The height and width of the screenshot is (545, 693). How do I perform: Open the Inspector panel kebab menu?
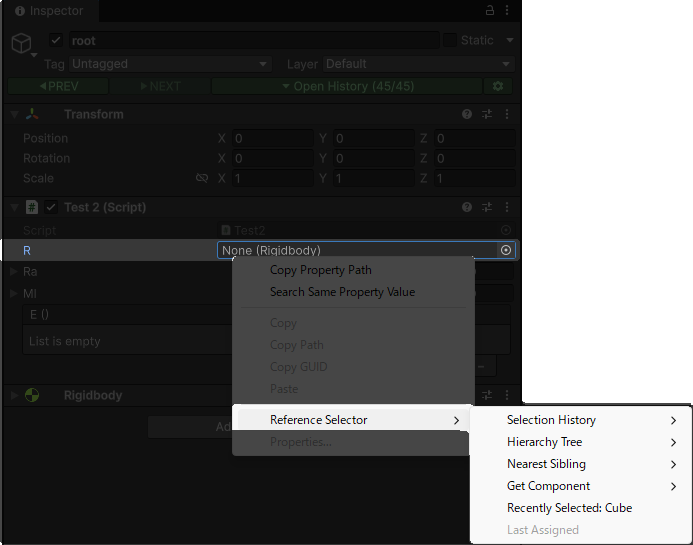(508, 10)
